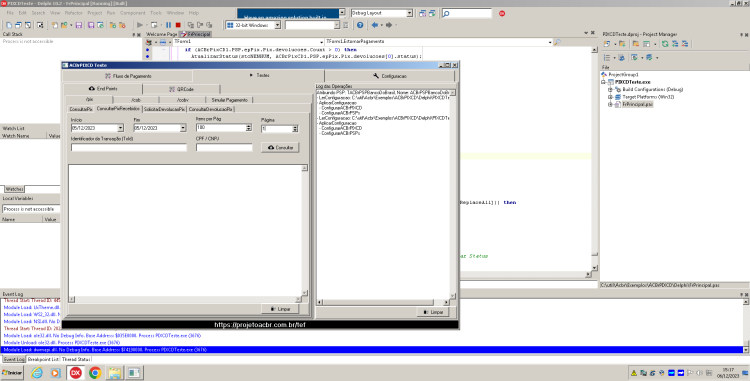Click the Add file to project icon
Screen dimensions: 750x381
pos(112,25)
